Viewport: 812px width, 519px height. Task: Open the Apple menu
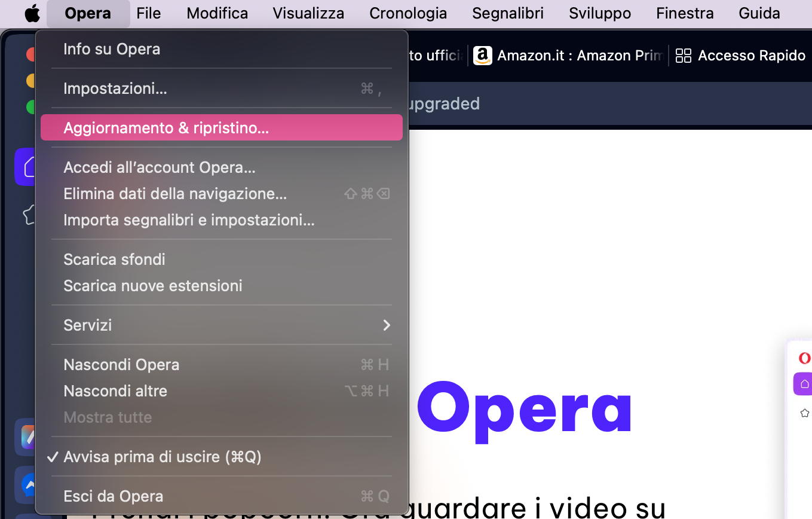coord(32,13)
